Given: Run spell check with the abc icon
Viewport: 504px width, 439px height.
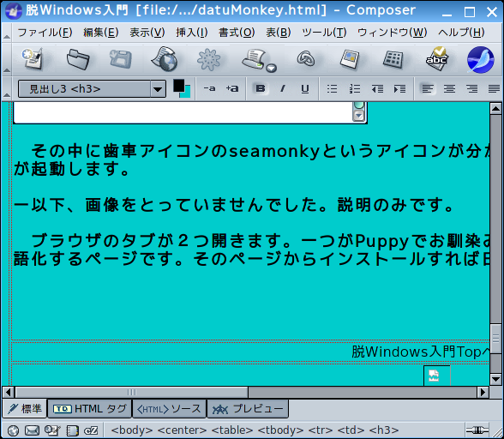Looking at the screenshot, I should pyautogui.click(x=436, y=59).
